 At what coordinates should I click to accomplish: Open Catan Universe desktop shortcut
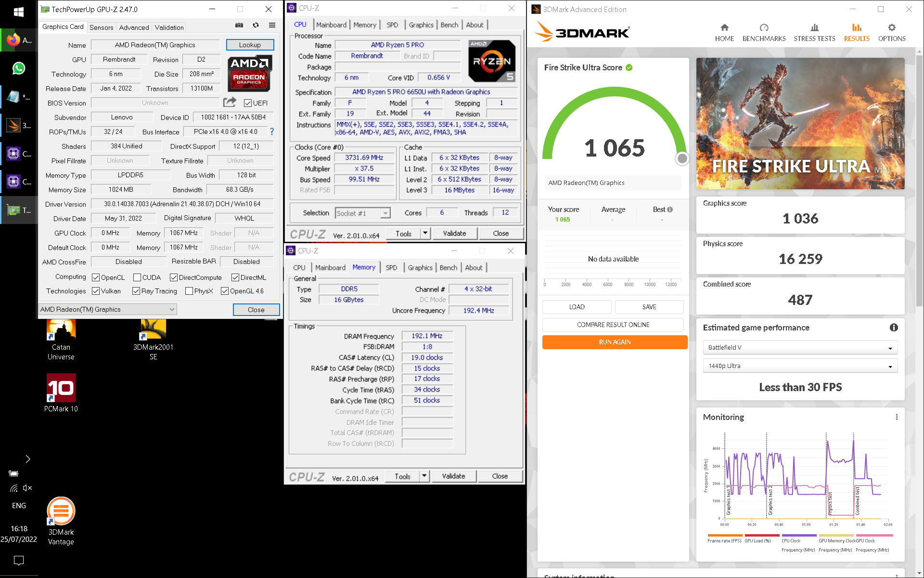click(61, 340)
